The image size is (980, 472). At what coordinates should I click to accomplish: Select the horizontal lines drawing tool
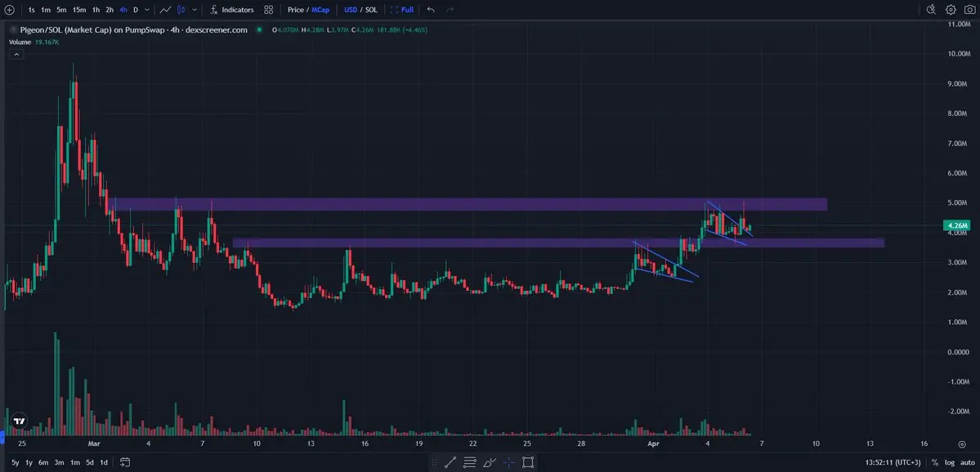coord(470,463)
